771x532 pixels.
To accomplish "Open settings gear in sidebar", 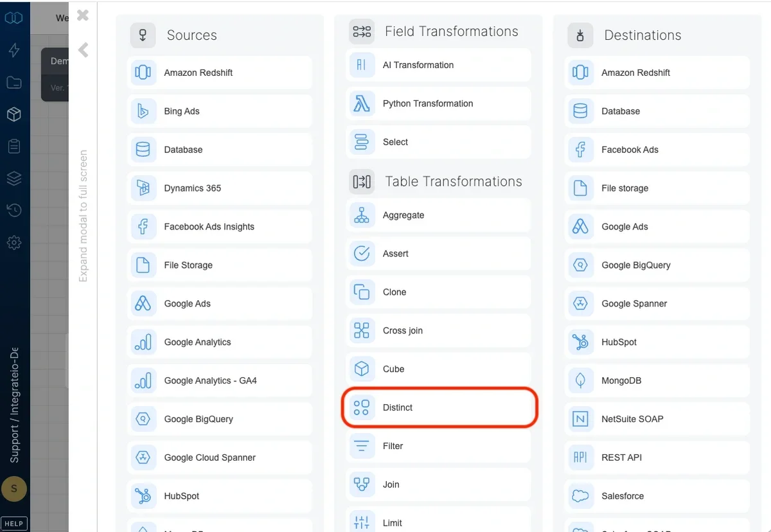I will pyautogui.click(x=14, y=243).
